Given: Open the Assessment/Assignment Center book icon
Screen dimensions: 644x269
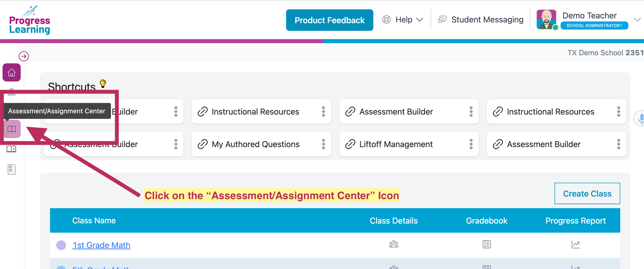Looking at the screenshot, I should [x=12, y=129].
